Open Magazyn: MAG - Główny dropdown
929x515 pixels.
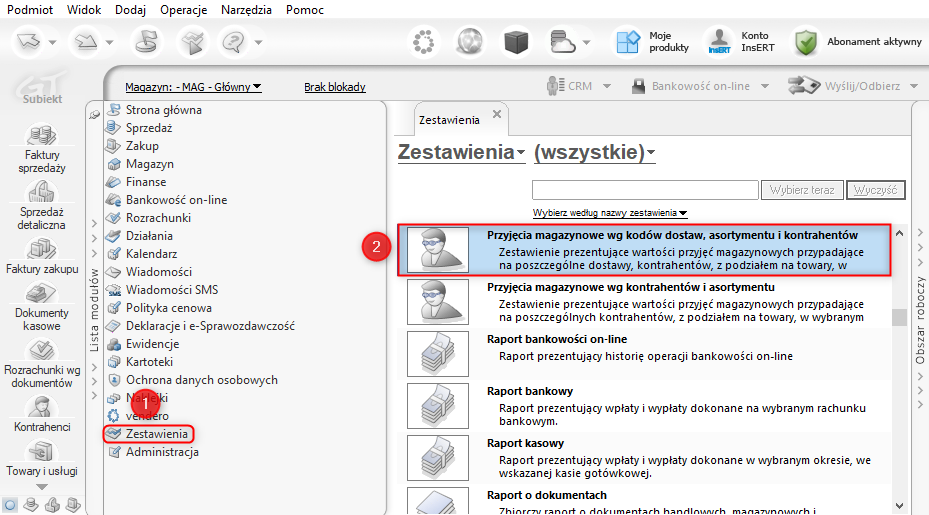point(193,87)
